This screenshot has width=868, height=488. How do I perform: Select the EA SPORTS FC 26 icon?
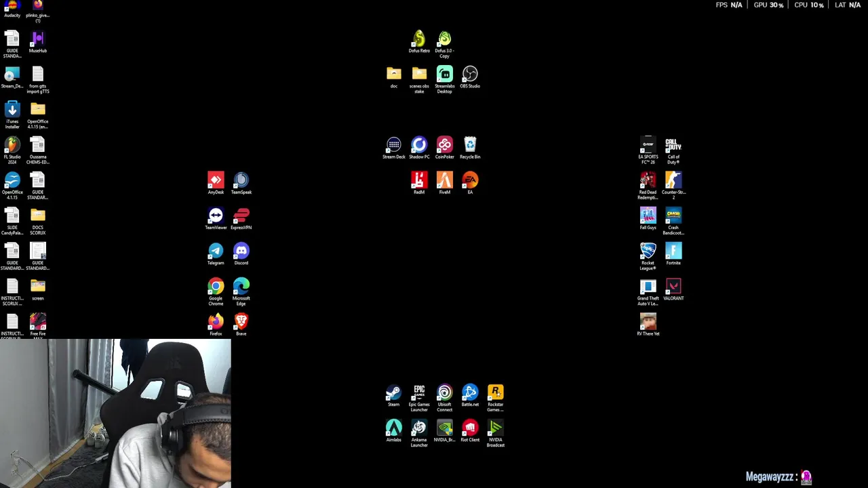click(648, 150)
